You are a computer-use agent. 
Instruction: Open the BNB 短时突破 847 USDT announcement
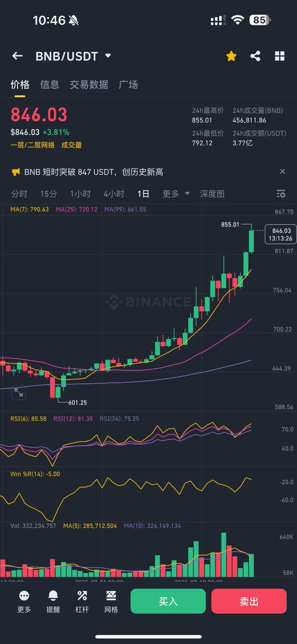pos(94,172)
